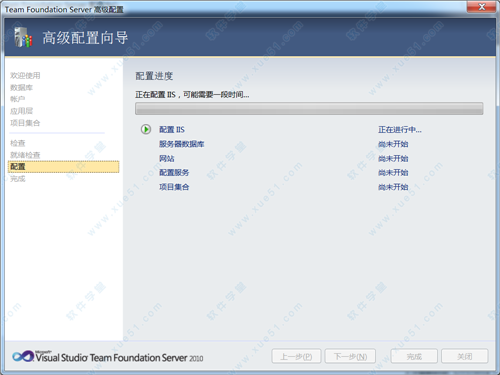Open the 帐户 step in sidebar
500x375 pixels.
[x=17, y=99]
